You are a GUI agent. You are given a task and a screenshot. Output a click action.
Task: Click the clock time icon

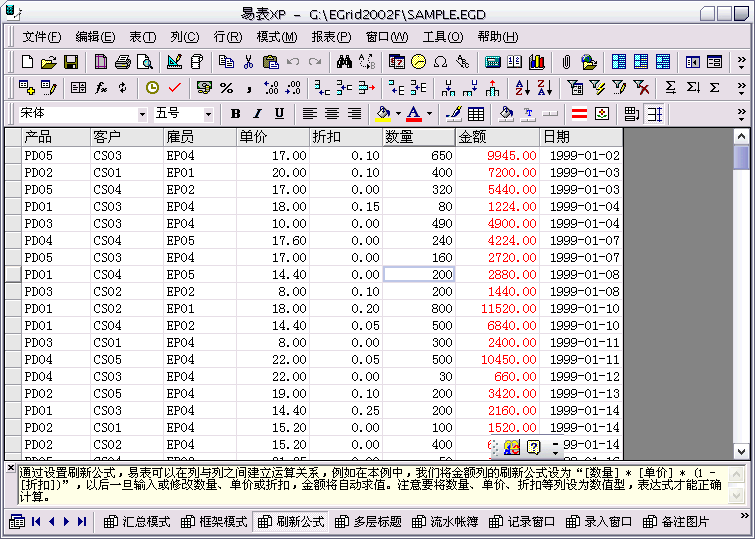152,88
